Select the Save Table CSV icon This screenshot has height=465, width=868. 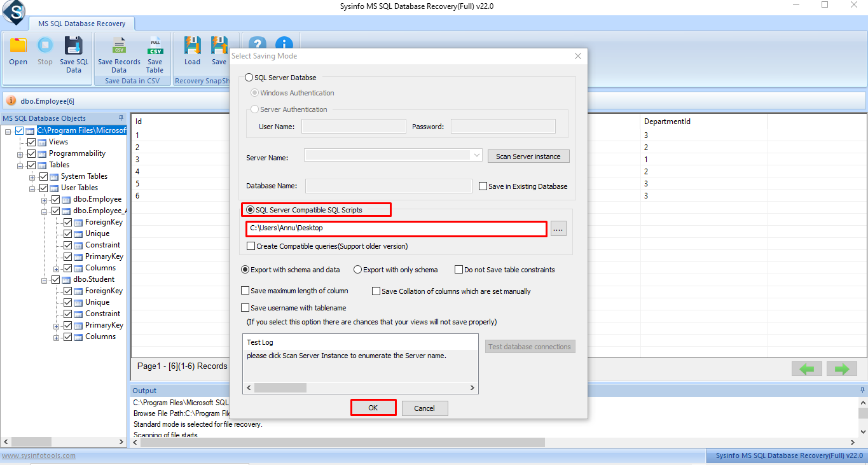click(x=155, y=46)
